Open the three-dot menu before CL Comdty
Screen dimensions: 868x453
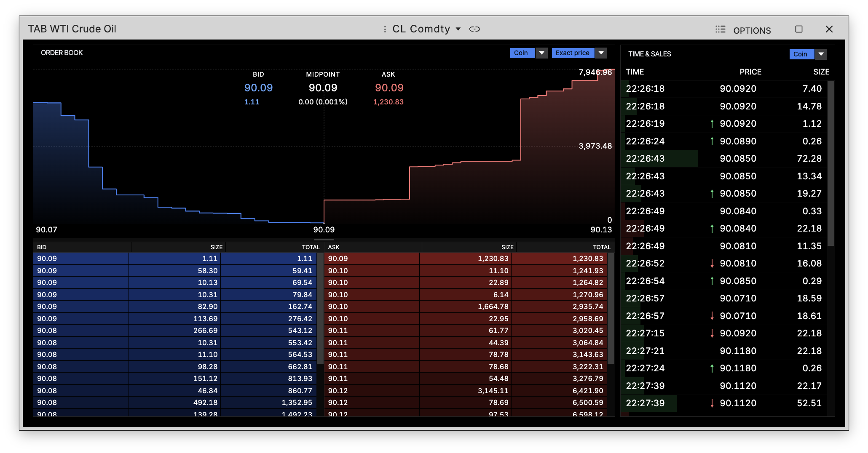[x=385, y=29]
